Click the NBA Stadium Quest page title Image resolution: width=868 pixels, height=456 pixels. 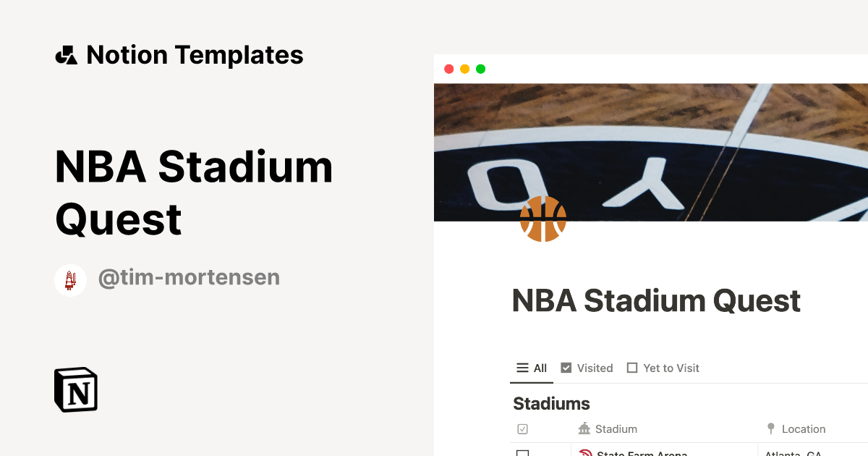[655, 300]
